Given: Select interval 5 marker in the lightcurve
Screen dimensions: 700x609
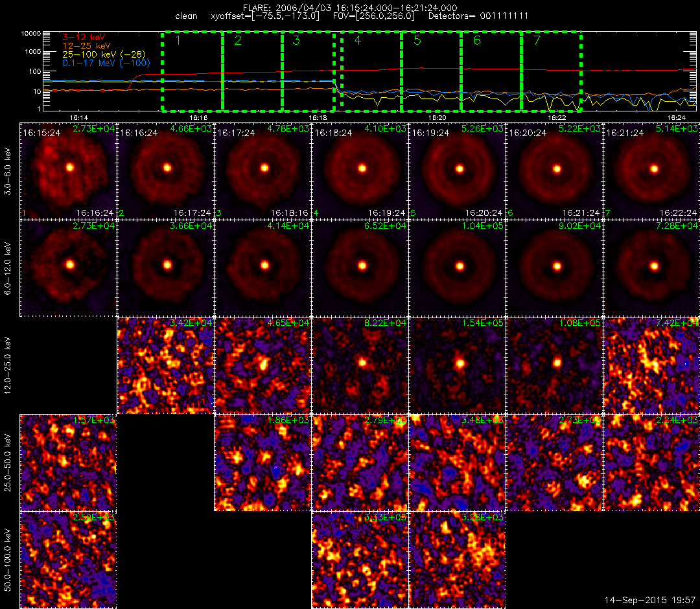Looking at the screenshot, I should click(417, 41).
